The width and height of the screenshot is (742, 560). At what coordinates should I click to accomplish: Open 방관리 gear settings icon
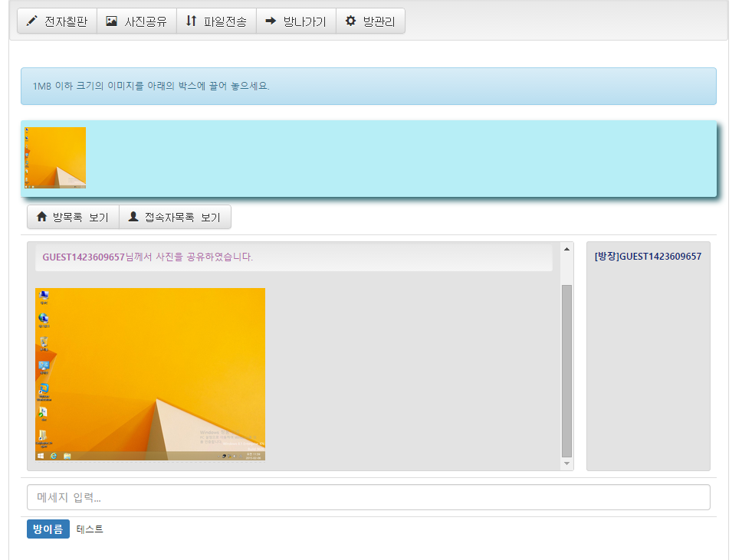[351, 21]
